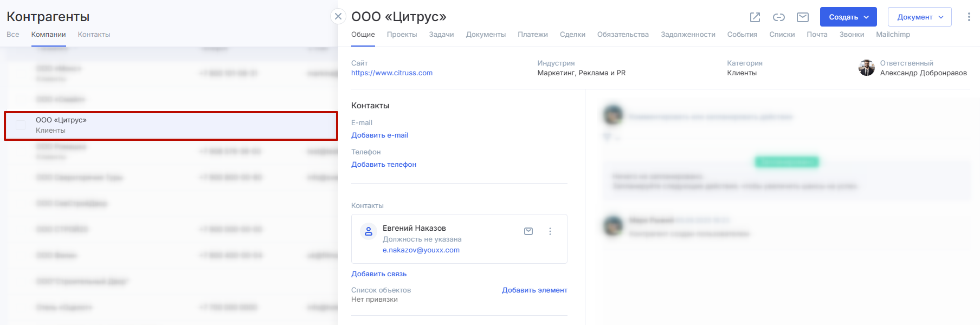This screenshot has height=325, width=980.
Task: Copy link icon in the header
Action: pos(779,17)
